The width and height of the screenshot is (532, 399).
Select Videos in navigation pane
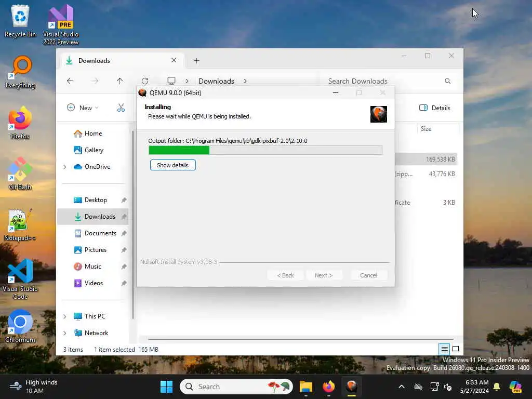coord(94,283)
